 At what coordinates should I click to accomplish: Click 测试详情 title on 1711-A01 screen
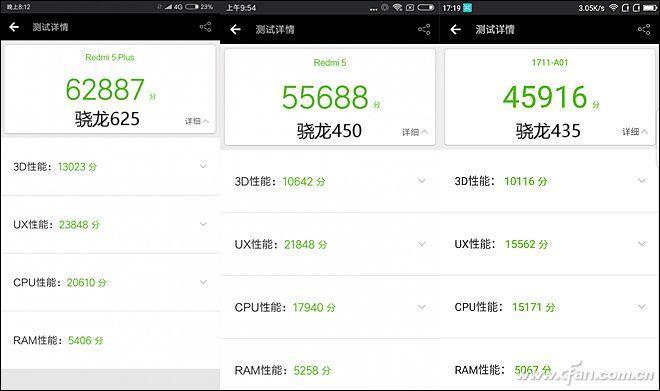[495, 29]
